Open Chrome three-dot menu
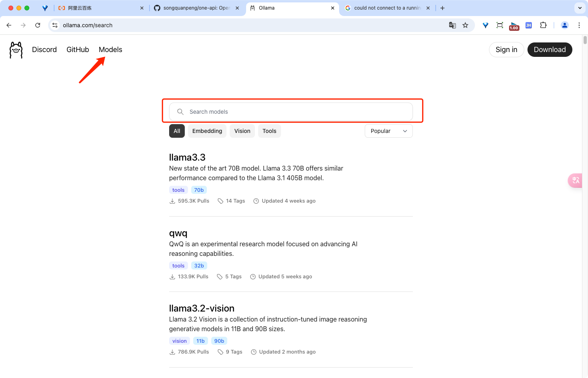 [x=579, y=25]
